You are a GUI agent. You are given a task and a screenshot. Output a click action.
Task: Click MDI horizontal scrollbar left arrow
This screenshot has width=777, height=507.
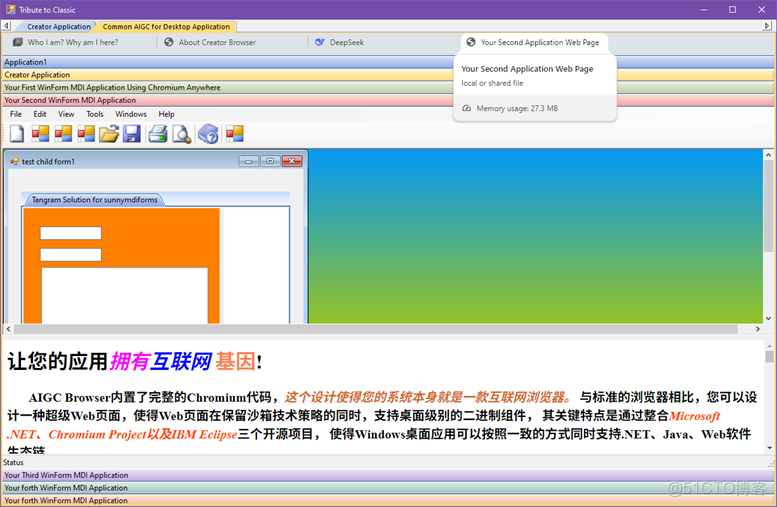click(x=8, y=329)
